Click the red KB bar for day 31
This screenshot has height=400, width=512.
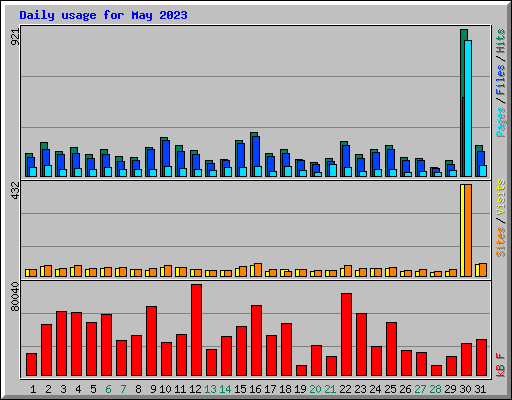point(481,357)
